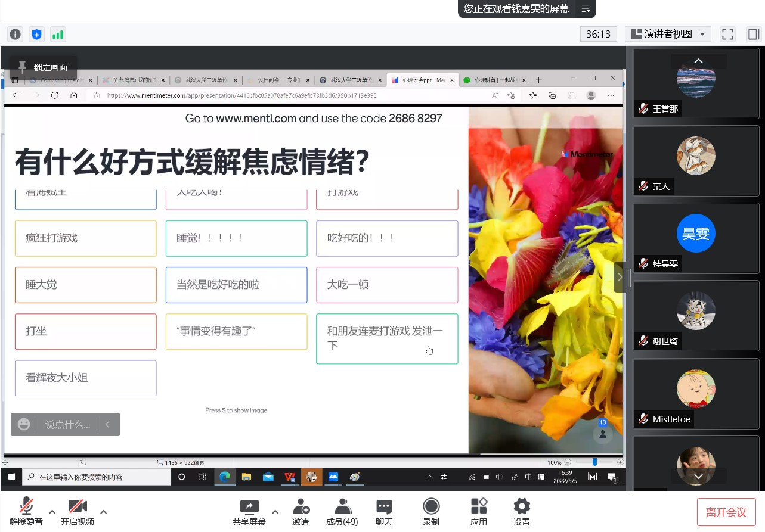This screenshot has height=532, width=765.
Task: Click the 大吃一顿 response card
Action: click(387, 285)
